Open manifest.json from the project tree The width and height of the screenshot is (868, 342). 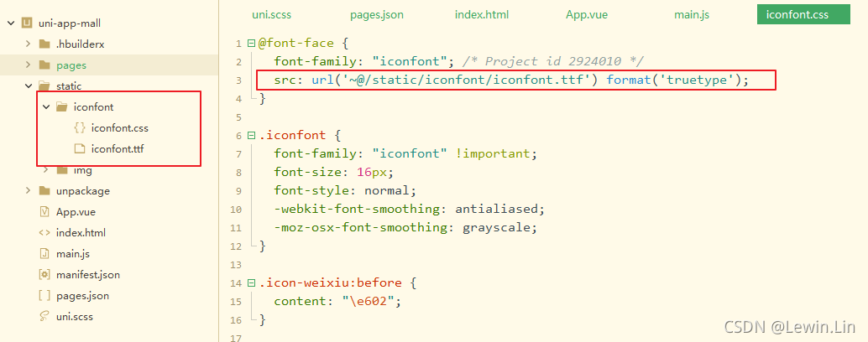[88, 275]
